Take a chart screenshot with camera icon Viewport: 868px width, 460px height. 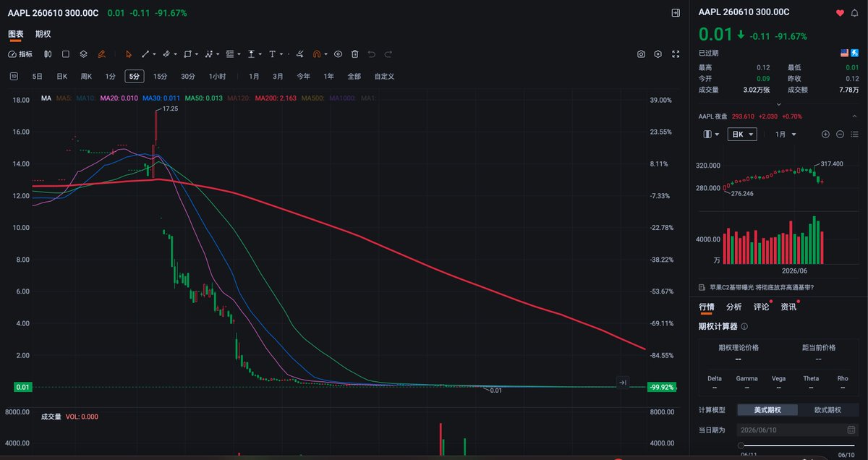coord(641,54)
